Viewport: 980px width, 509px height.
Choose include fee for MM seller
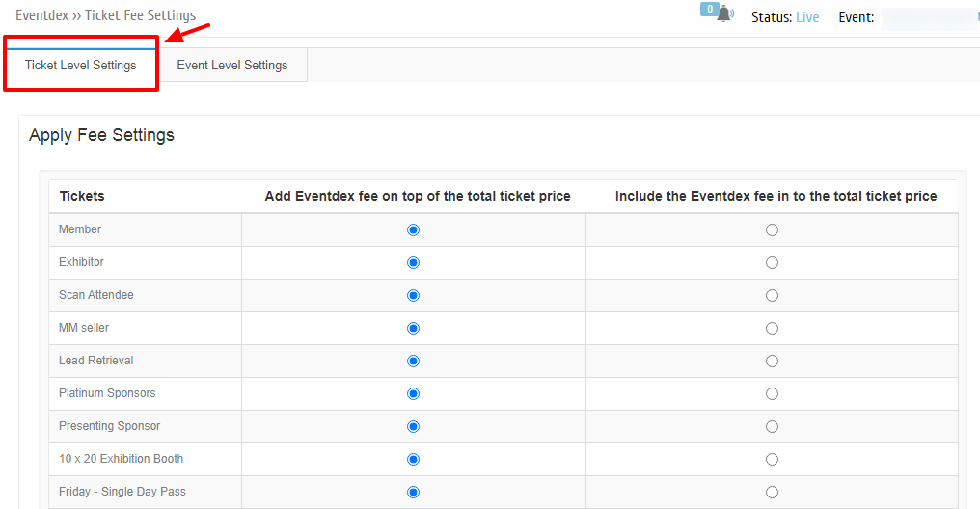tap(772, 329)
